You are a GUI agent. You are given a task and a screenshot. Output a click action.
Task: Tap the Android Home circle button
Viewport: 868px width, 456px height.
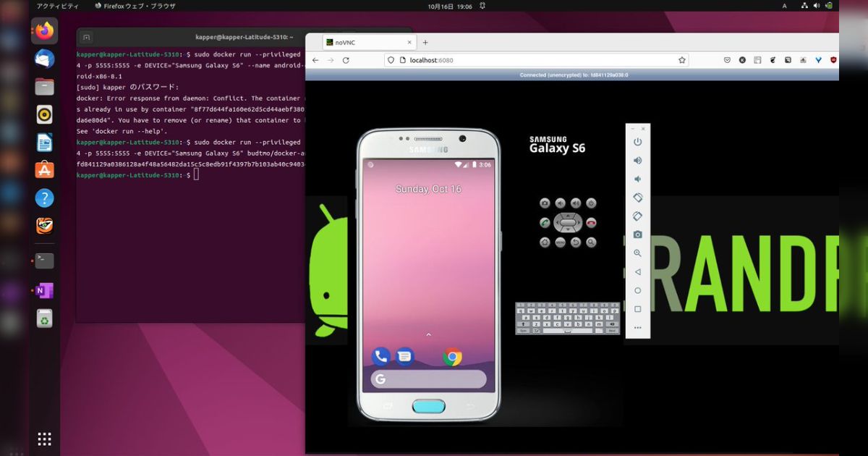637,290
